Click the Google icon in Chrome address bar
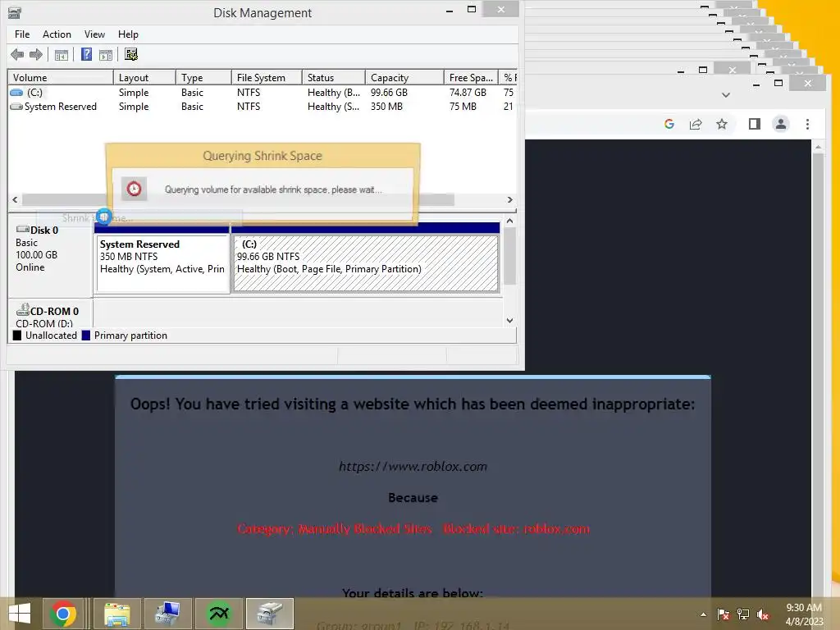The width and height of the screenshot is (840, 630). click(x=669, y=125)
